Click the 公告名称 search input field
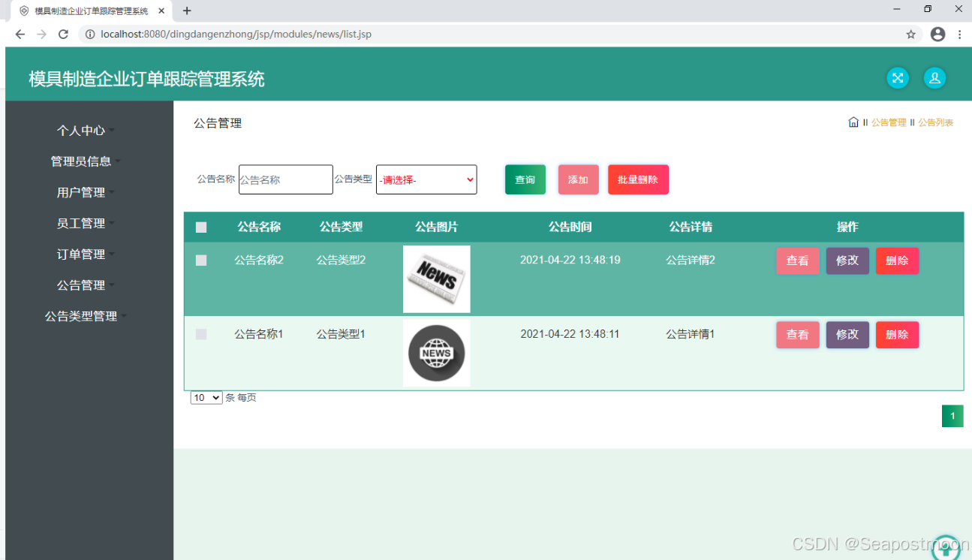Image resolution: width=972 pixels, height=560 pixels. 285,179
